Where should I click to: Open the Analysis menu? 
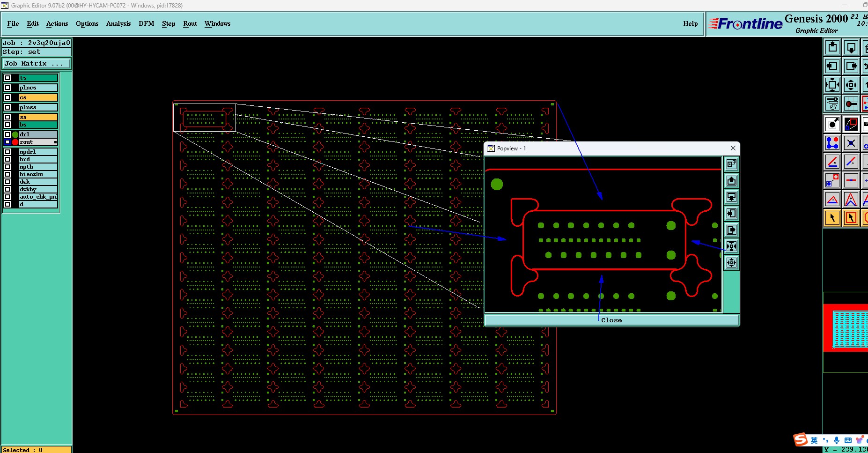coord(118,23)
